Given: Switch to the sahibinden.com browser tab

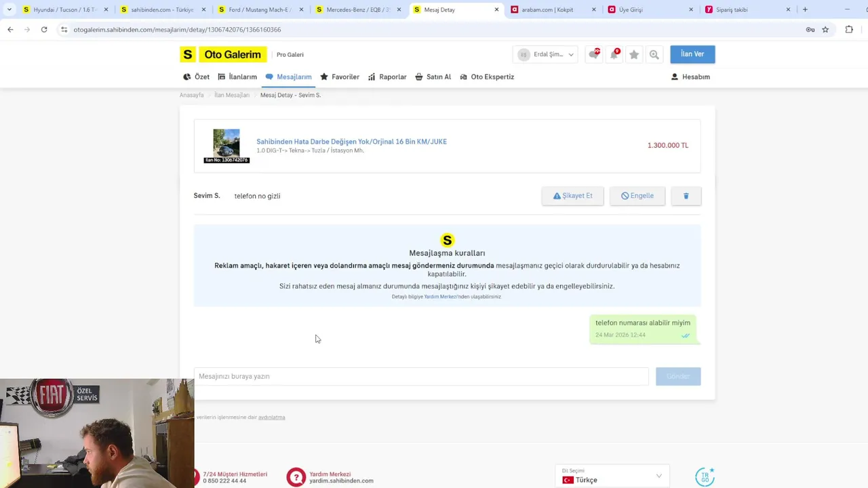Looking at the screenshot, I should point(162,9).
